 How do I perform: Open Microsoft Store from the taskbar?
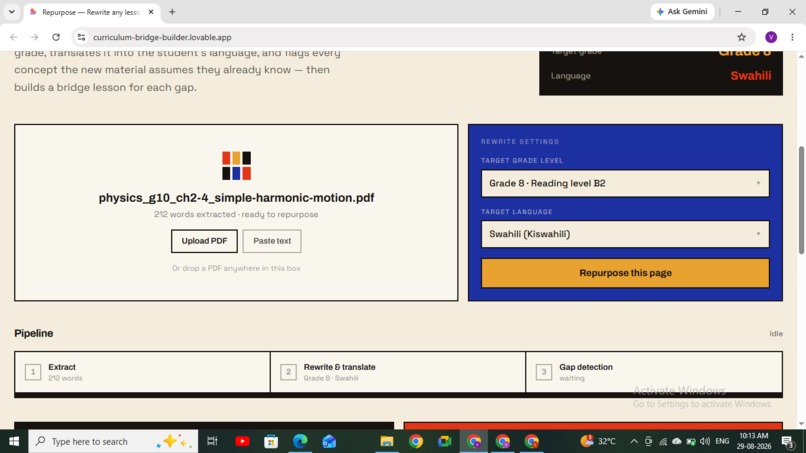[271, 441]
